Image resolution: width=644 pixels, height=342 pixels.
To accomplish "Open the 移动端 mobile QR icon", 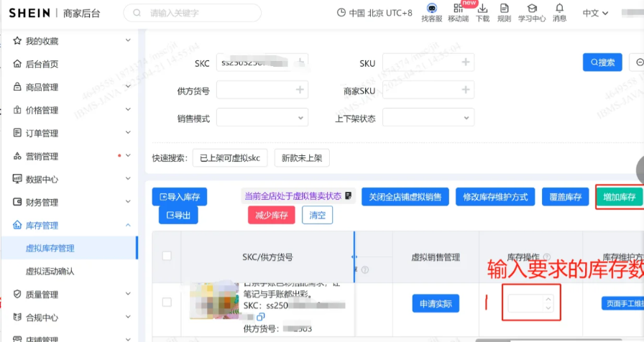I will coord(458,8).
